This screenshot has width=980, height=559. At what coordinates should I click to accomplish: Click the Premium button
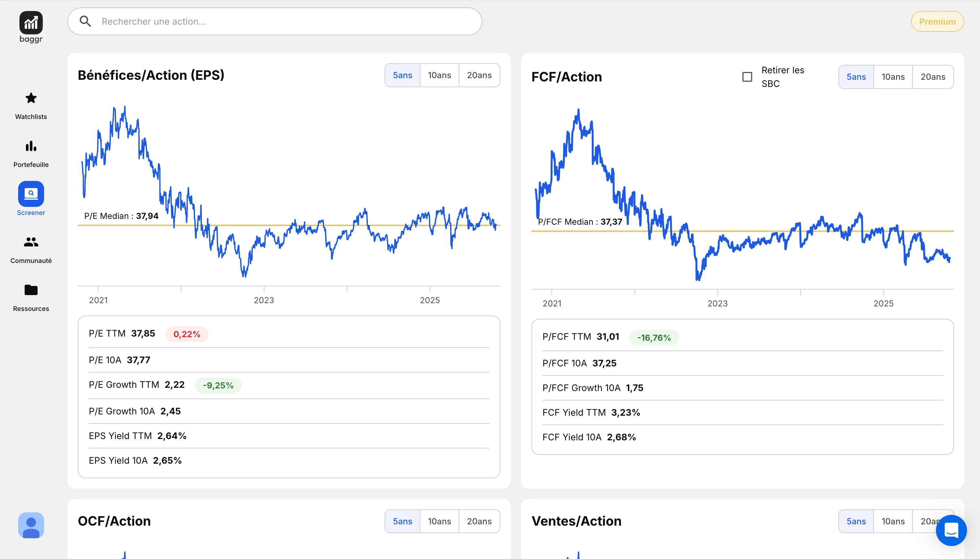click(x=937, y=21)
